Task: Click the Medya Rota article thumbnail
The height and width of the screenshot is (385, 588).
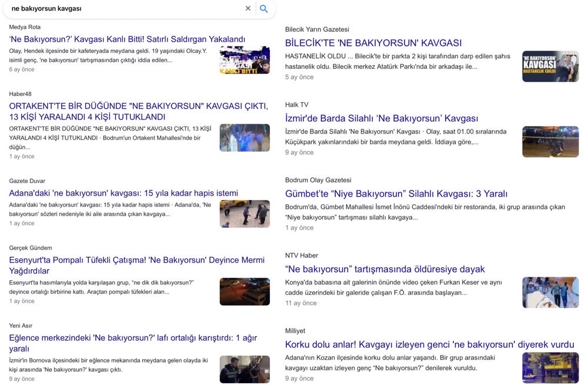Action: [245, 60]
